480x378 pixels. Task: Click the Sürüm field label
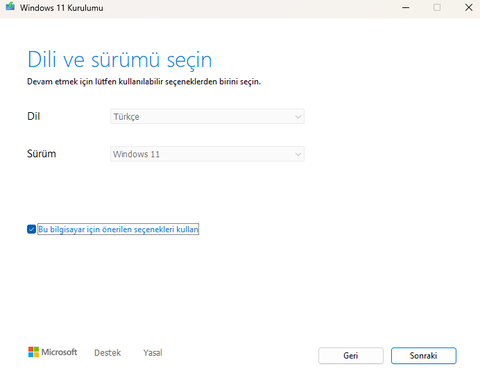pyautogui.click(x=42, y=154)
